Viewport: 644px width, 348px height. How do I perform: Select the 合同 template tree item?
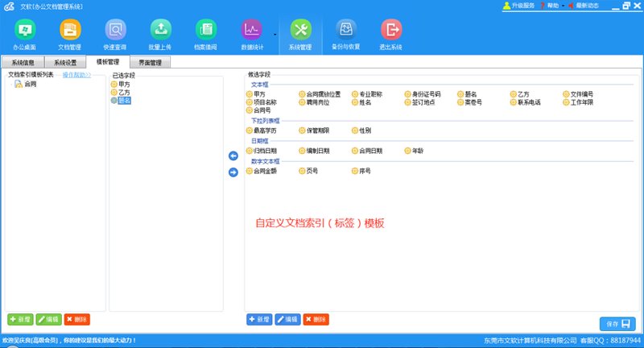tap(26, 84)
